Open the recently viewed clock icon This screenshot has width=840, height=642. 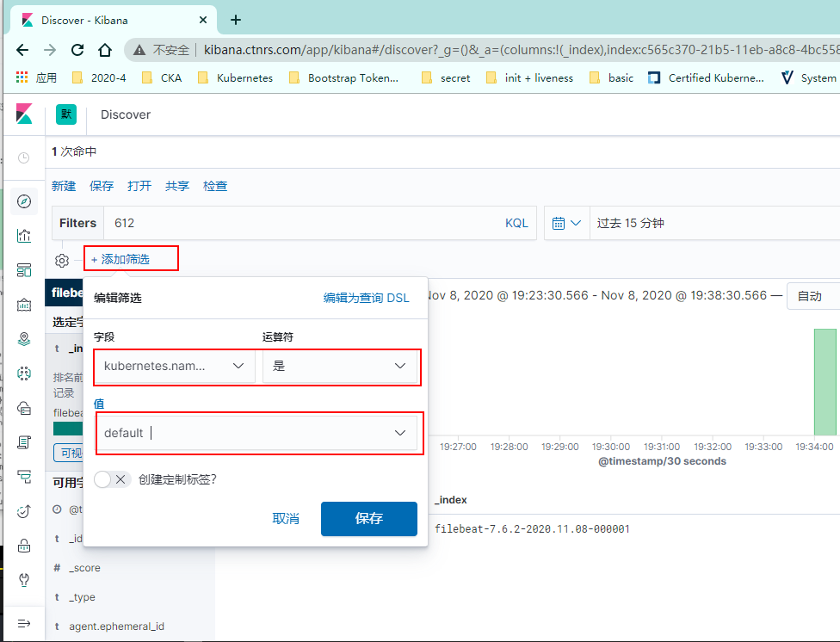pos(23,157)
